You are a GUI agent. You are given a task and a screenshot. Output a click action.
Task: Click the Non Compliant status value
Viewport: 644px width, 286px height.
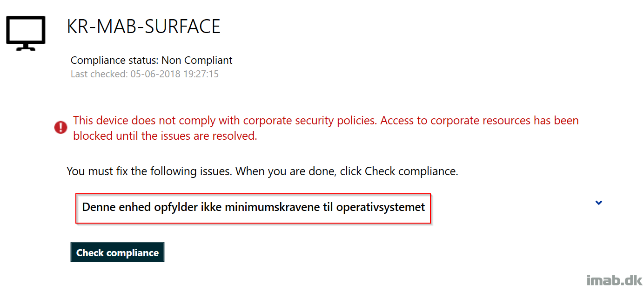(197, 61)
